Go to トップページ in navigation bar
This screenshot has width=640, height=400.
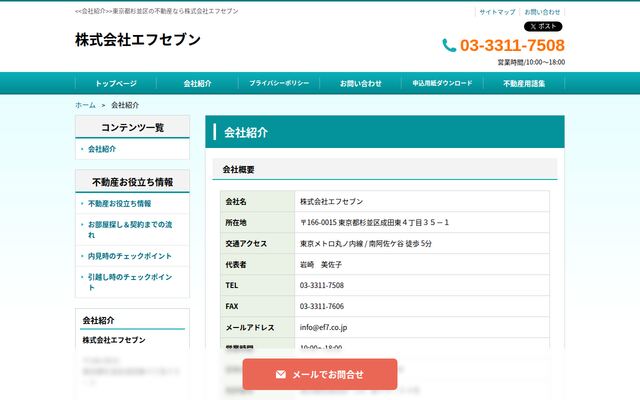(x=116, y=83)
